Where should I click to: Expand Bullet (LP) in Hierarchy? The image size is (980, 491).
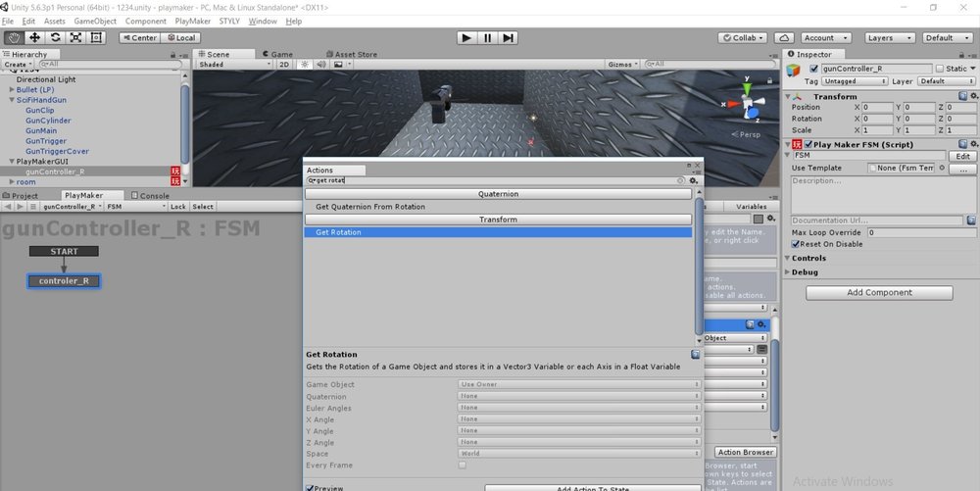pyautogui.click(x=12, y=90)
